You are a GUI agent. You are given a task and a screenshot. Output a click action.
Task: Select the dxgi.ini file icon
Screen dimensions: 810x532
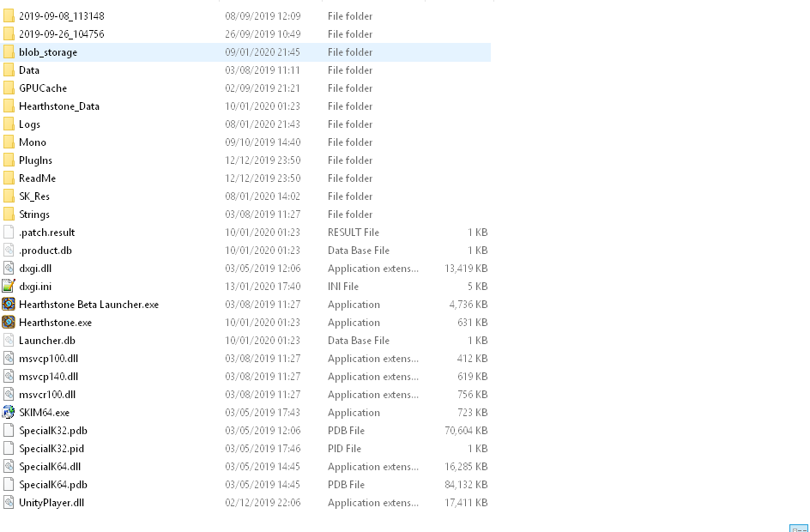pyautogui.click(x=9, y=287)
